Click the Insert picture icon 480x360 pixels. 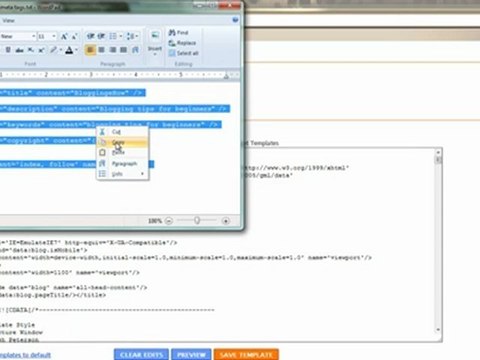(155, 35)
